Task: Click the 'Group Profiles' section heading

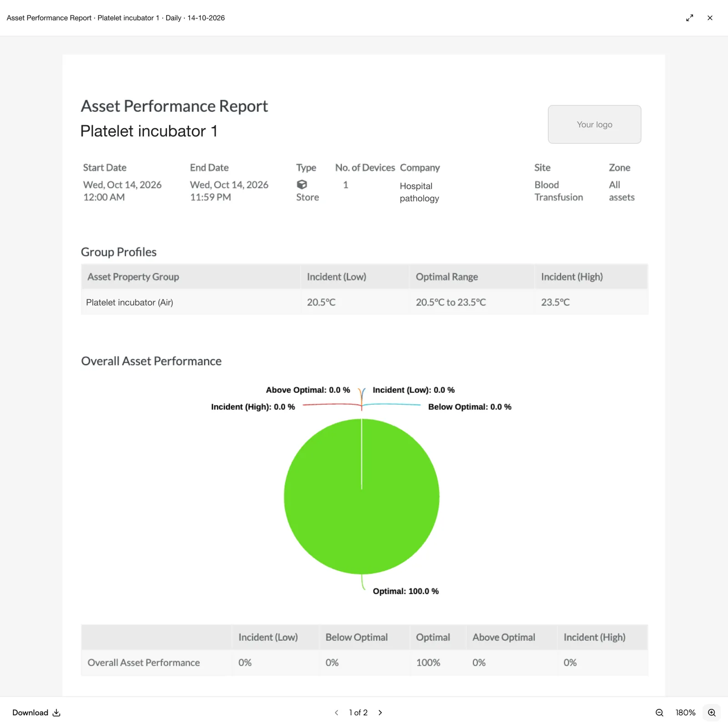Action: 118,252
